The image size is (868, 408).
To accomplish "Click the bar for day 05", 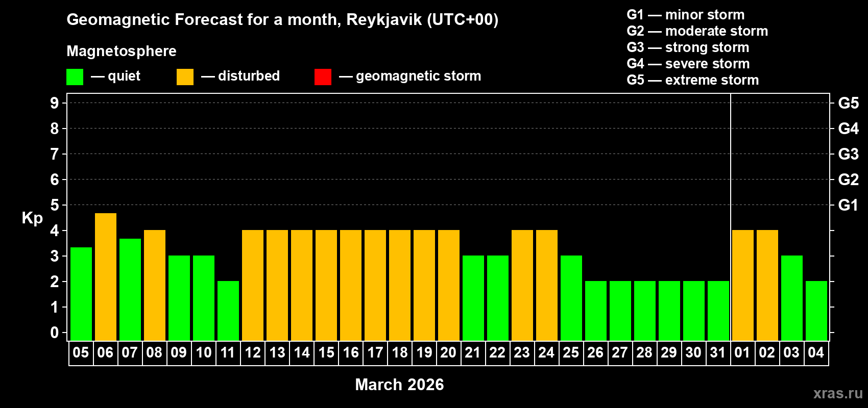I will 81,294.
